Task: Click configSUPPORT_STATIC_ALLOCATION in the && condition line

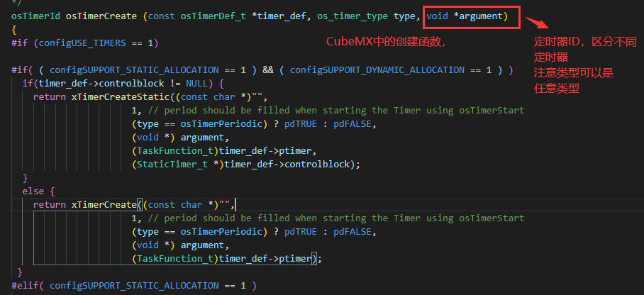Action: 134,70
